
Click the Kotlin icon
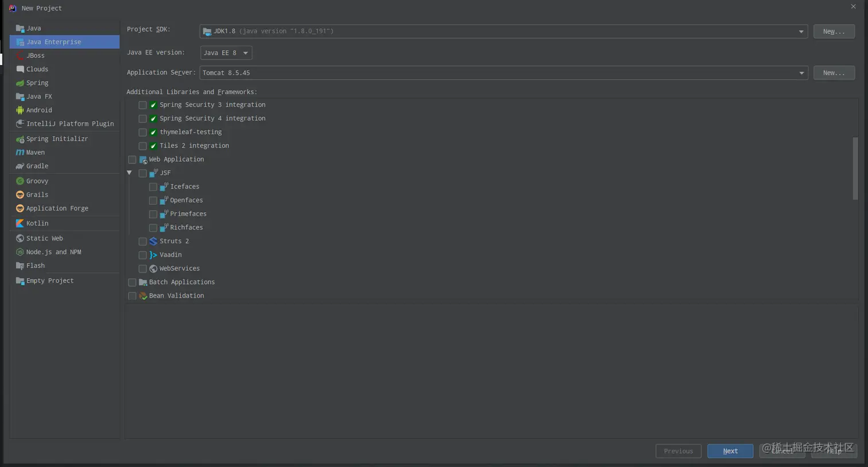click(x=20, y=224)
